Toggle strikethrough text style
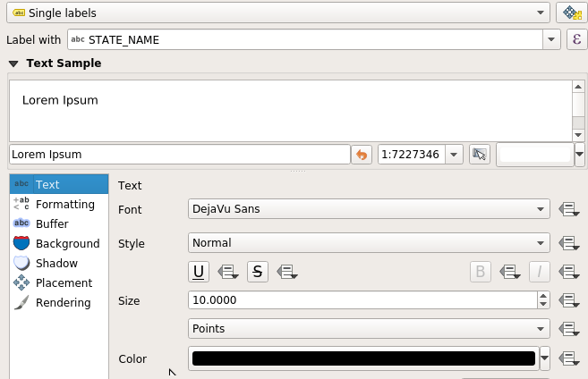This screenshot has width=588, height=379. point(258,272)
